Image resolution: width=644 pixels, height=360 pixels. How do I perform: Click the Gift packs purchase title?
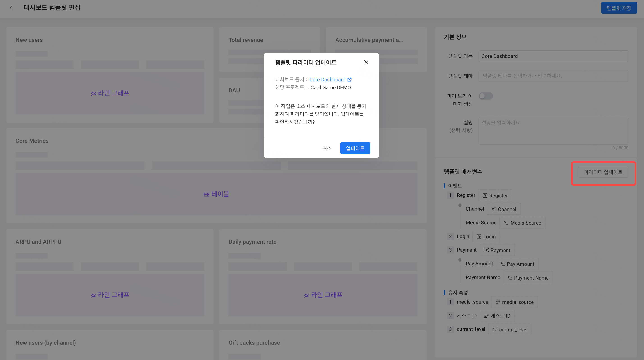254,343
